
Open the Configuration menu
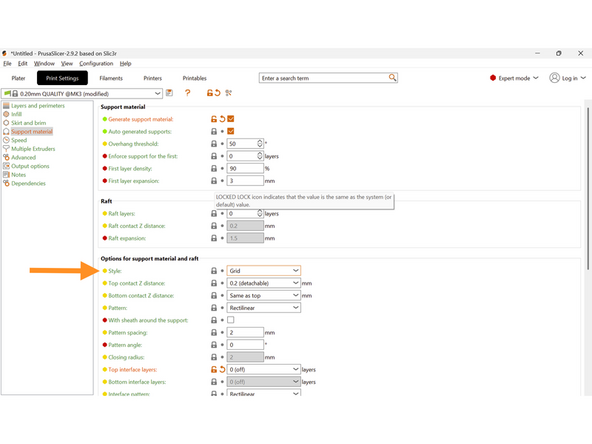(x=96, y=63)
